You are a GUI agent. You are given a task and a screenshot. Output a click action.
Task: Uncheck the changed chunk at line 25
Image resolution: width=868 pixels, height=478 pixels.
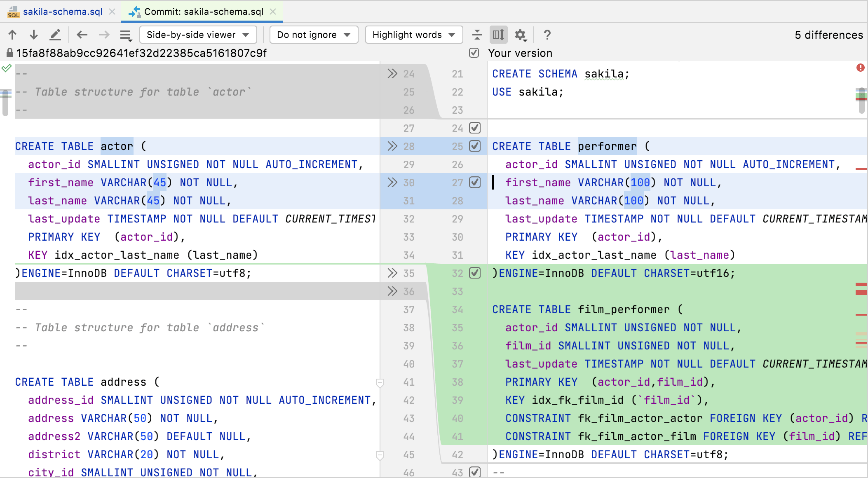point(474,146)
